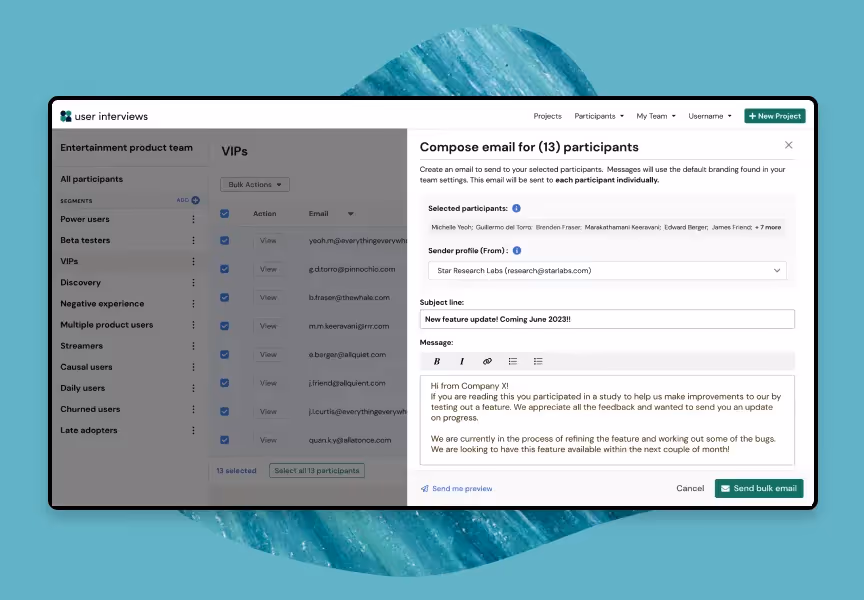Image resolution: width=864 pixels, height=600 pixels.
Task: View the yeoh.m participant profile
Action: point(268,241)
